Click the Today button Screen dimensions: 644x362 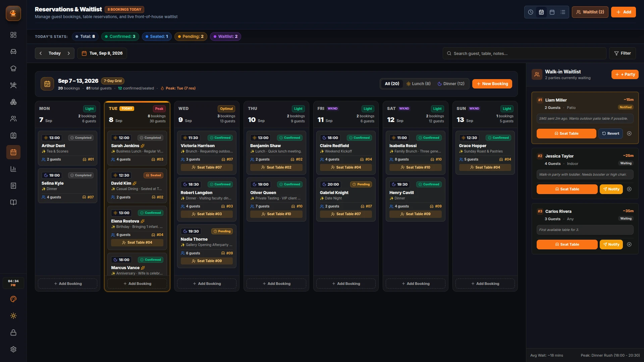click(x=55, y=53)
